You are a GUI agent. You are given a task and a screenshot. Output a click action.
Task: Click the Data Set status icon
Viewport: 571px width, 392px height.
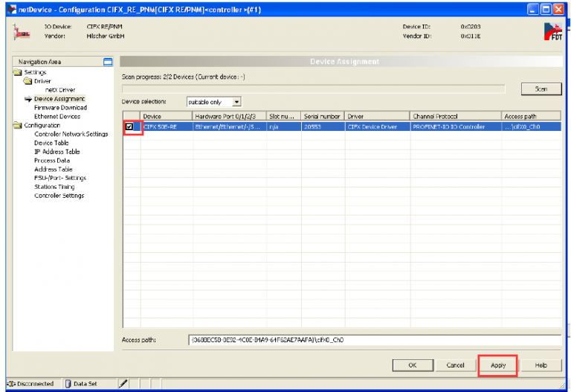(68, 384)
